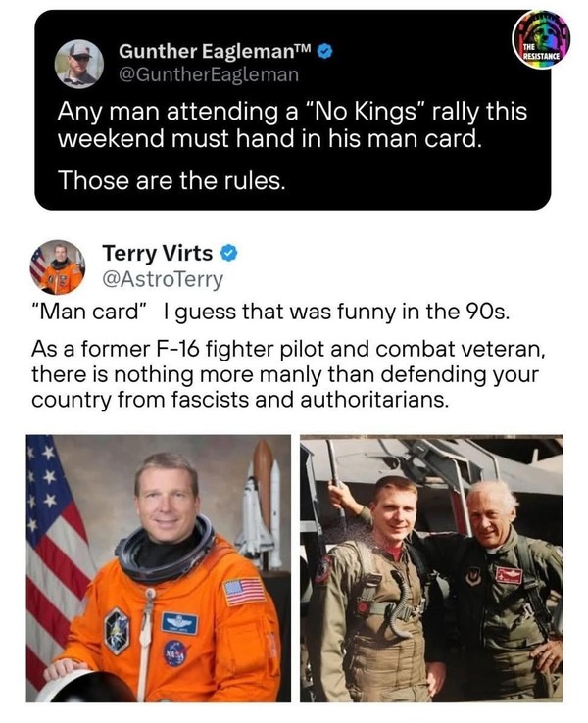Viewport: 588px width, 723px height.
Task: Click the flag patch on the suit's shoulder
Action: click(x=243, y=591)
